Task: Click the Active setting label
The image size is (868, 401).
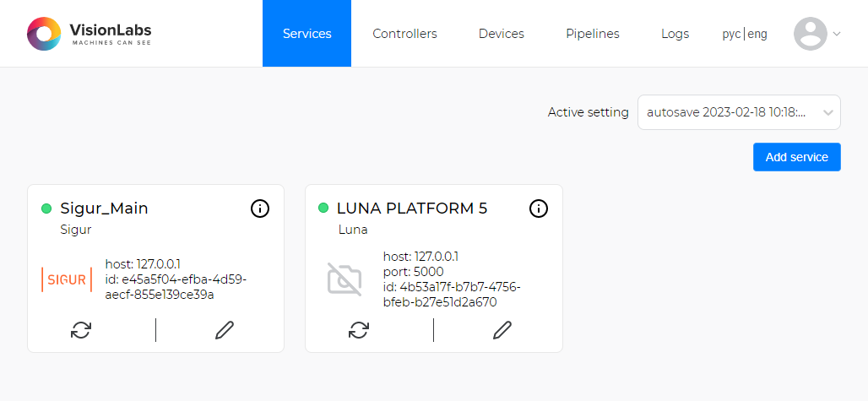Action: coord(588,112)
